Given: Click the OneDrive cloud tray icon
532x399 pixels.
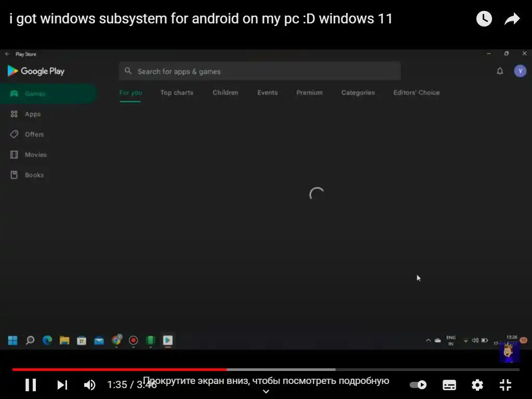Looking at the screenshot, I should click(x=437, y=340).
